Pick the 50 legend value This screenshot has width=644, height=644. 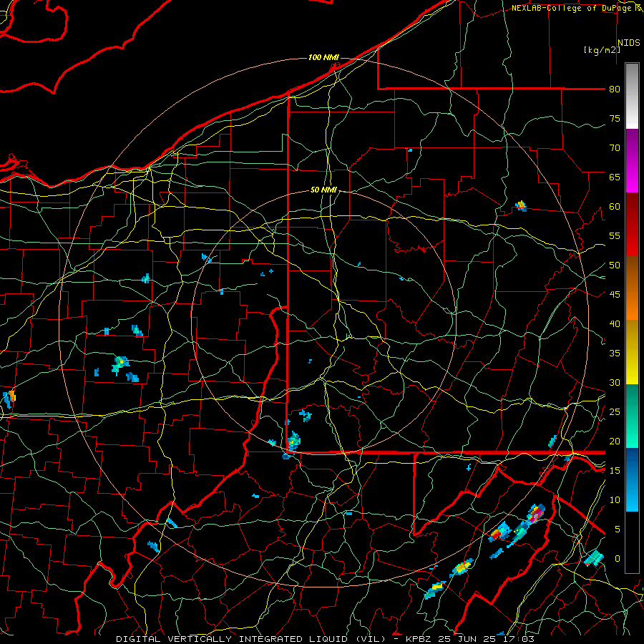point(615,265)
